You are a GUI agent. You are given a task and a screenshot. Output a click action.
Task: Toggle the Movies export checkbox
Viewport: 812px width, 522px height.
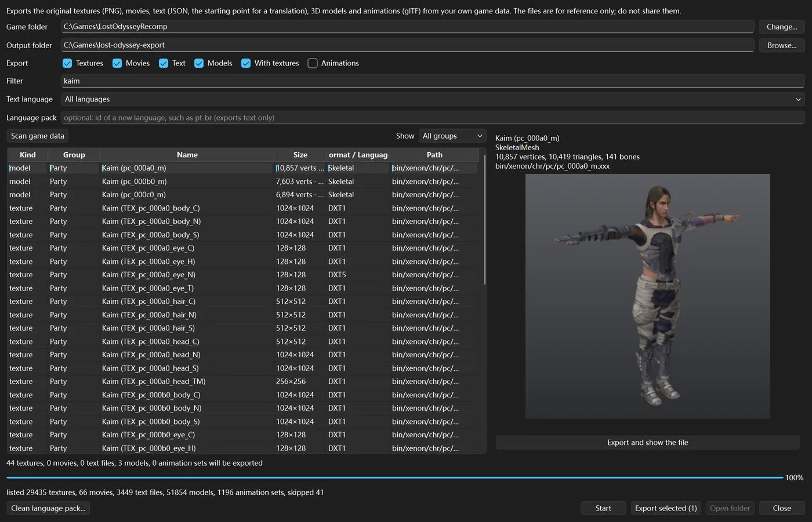[x=117, y=63]
